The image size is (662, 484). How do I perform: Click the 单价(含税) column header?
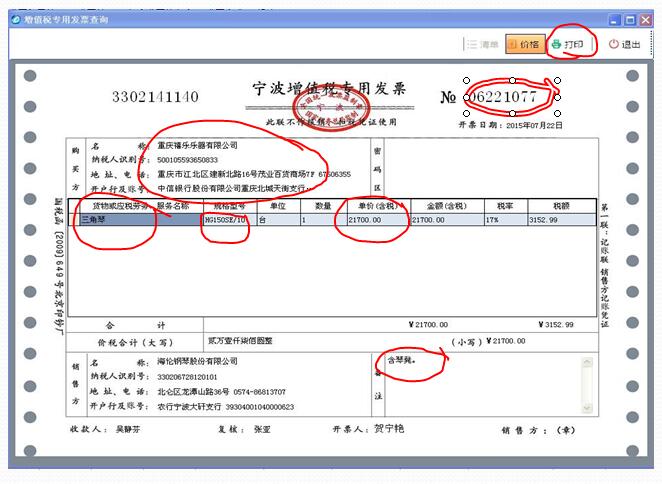(375, 205)
